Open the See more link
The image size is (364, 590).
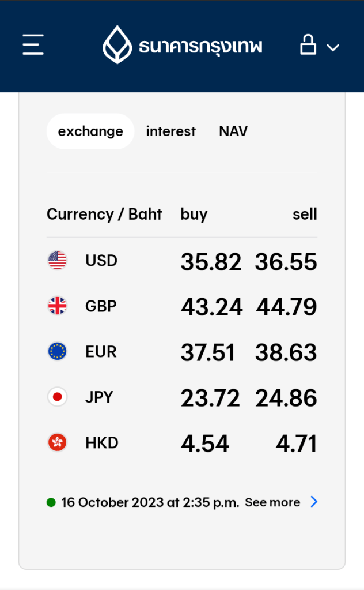coord(272,502)
